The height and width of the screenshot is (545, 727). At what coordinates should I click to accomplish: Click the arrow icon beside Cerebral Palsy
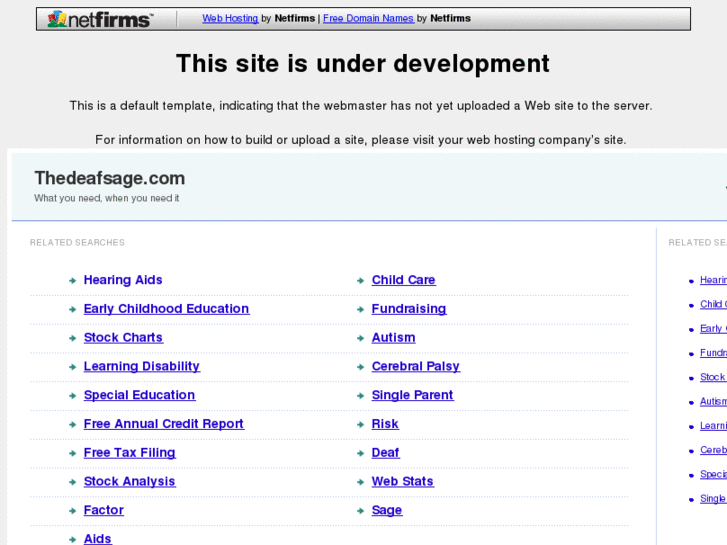(360, 367)
